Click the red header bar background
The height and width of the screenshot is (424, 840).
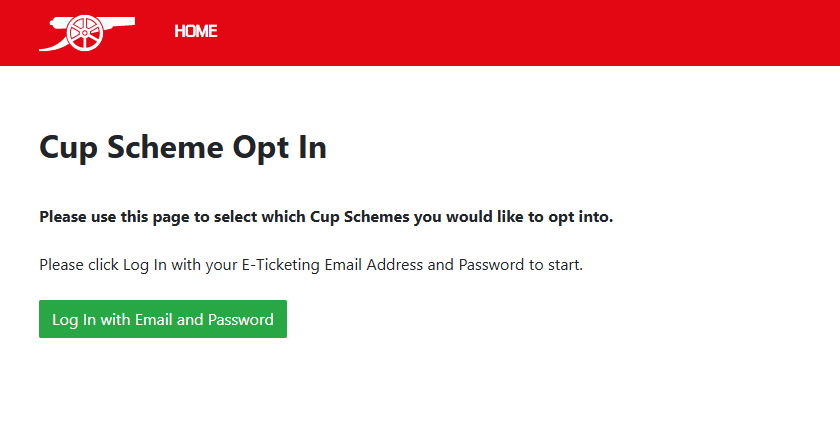coord(520,32)
